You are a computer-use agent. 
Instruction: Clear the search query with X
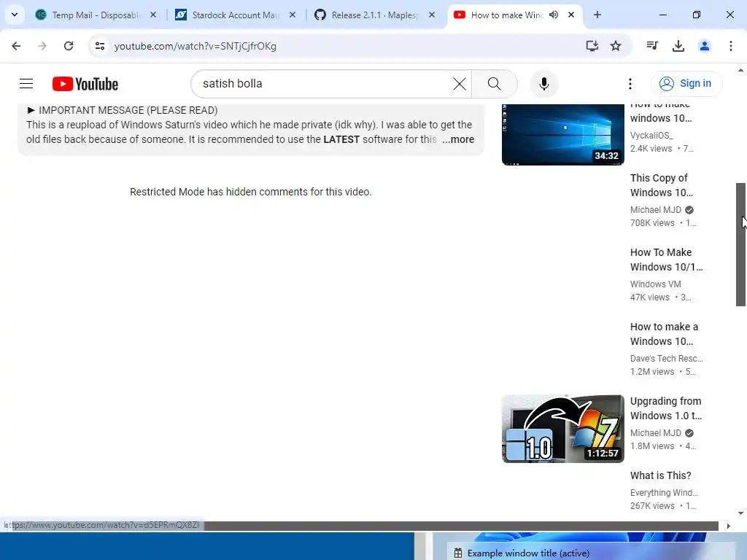(460, 84)
